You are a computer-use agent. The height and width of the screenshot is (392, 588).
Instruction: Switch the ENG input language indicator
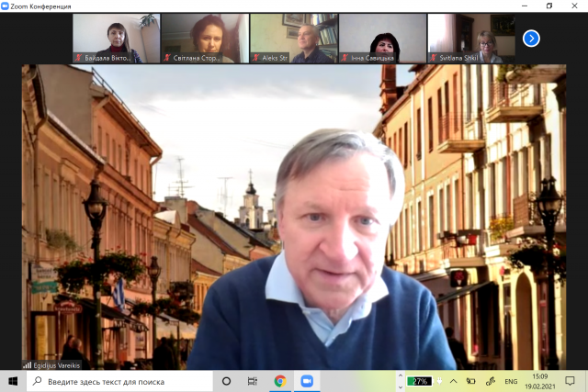coord(511,381)
